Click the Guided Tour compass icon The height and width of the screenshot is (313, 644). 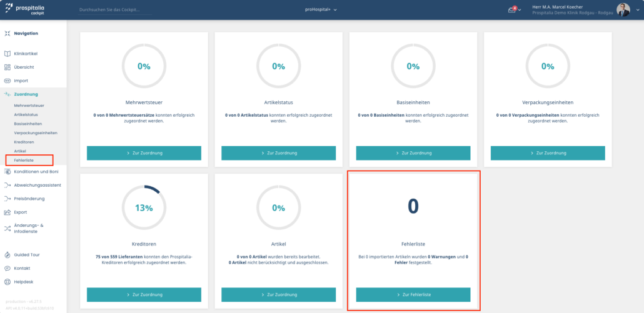7,255
